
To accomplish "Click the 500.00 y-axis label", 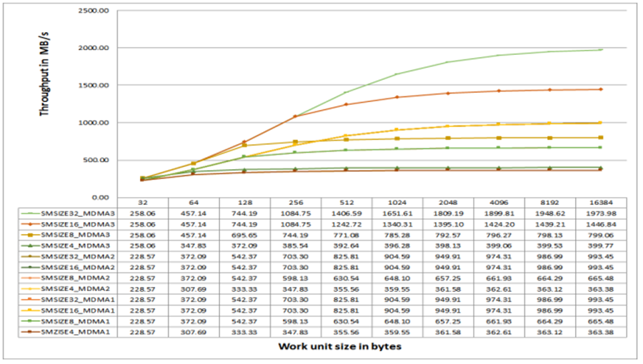I will click(x=96, y=160).
